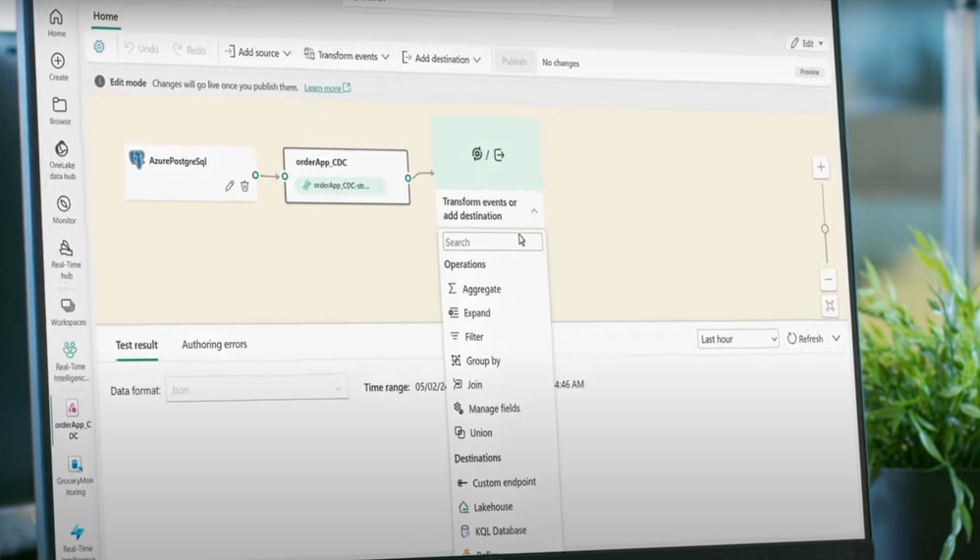The image size is (980, 560).
Task: Open Home in the left sidebar
Action: coord(56,23)
